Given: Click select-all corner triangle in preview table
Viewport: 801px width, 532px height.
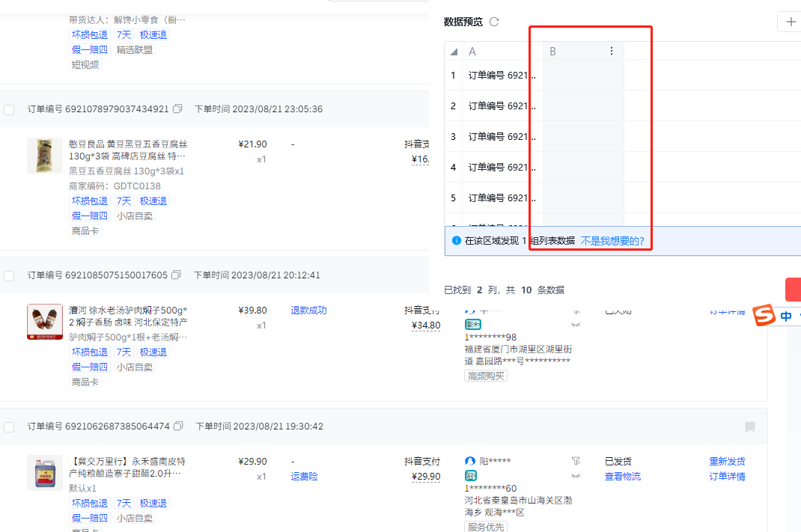Looking at the screenshot, I should pos(454,52).
